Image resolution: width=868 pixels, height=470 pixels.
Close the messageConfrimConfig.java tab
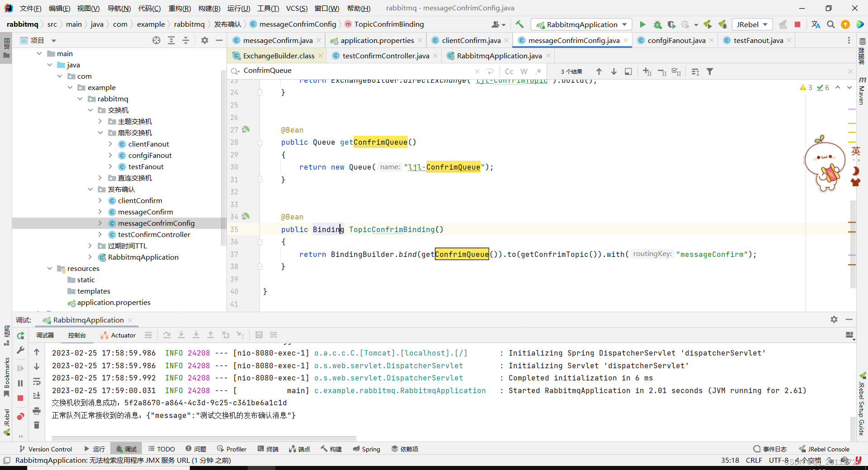click(x=626, y=40)
